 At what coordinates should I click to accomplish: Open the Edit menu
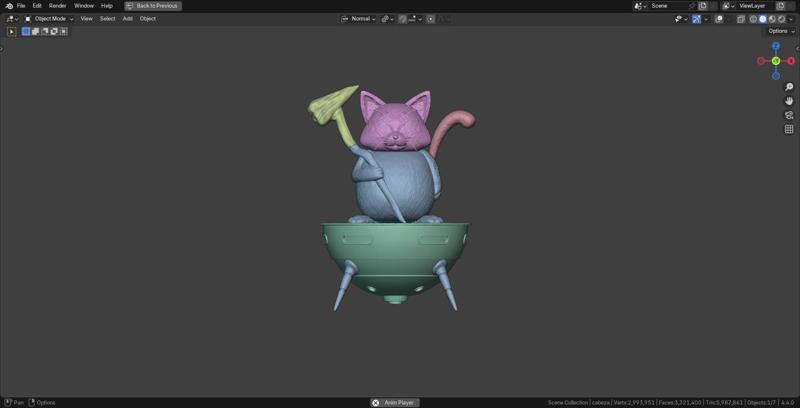coord(37,6)
